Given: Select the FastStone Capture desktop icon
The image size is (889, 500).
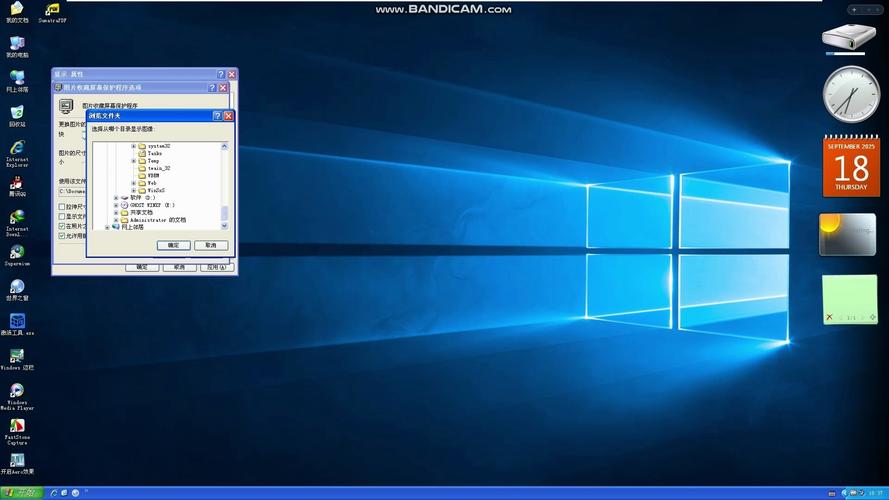Looking at the screenshot, I should click(17, 431).
